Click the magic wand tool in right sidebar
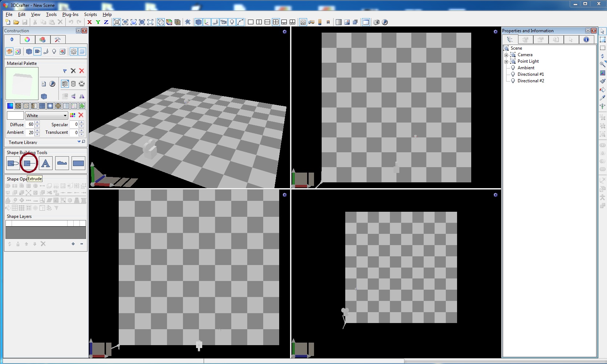This screenshot has height=364, width=607. (x=603, y=64)
